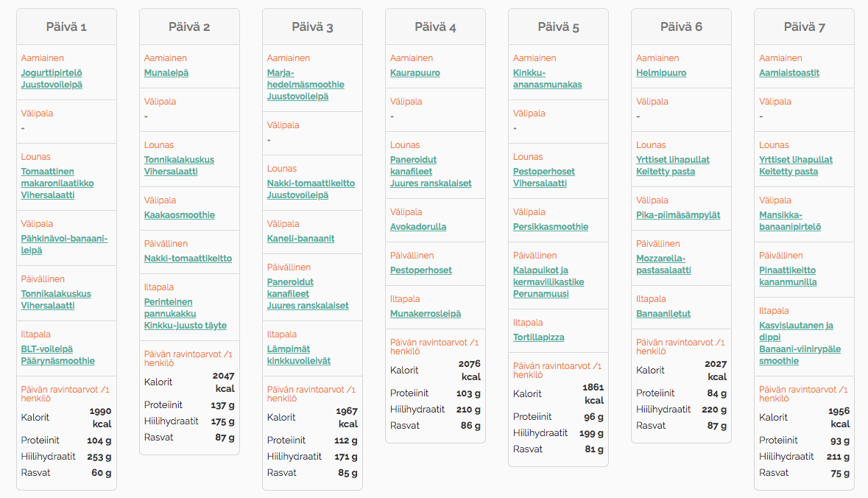
Task: Open the Kaneli-banaanit snack link
Action: coord(300,238)
